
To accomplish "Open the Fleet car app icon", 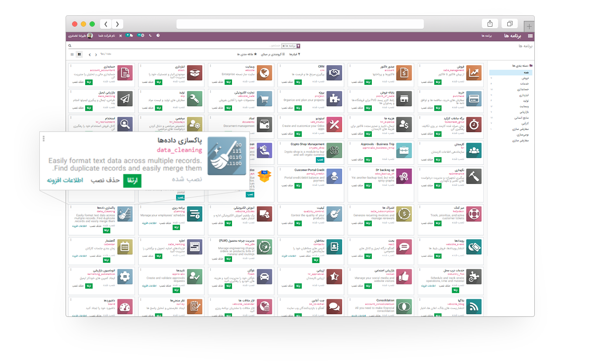I will 264,275.
